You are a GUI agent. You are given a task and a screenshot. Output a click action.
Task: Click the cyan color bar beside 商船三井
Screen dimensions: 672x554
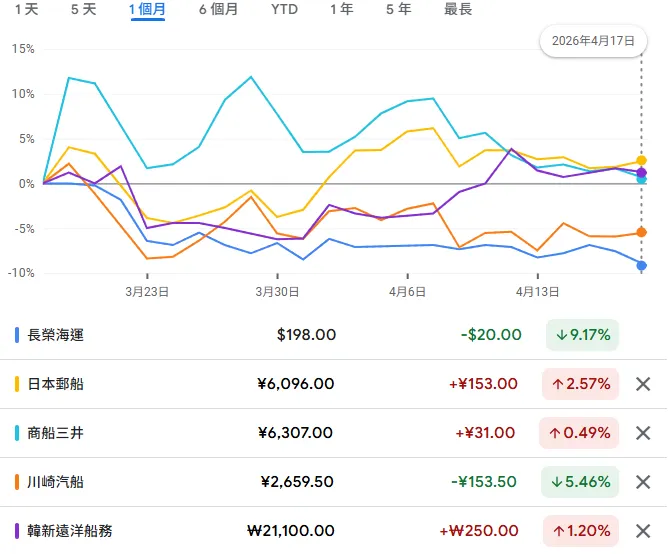(17, 433)
